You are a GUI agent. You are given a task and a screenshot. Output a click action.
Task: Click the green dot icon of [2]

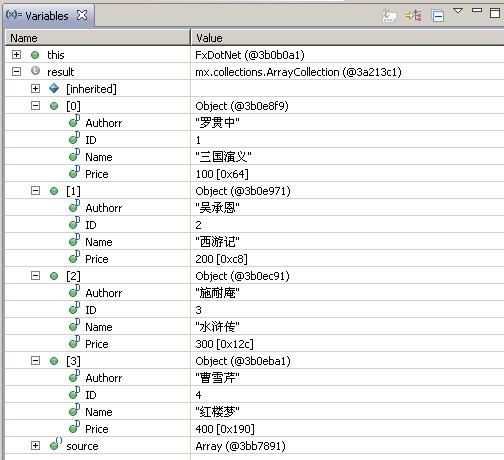pyautogui.click(x=54, y=276)
